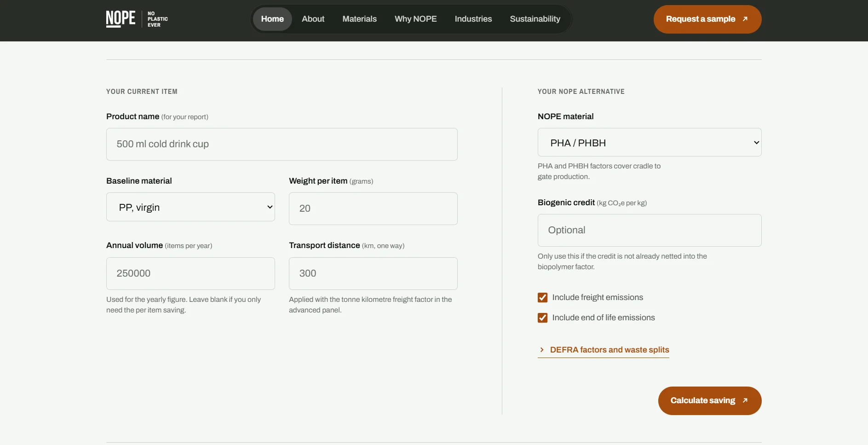Open the Why NOPE nav item
This screenshot has height=445, width=868.
click(416, 19)
